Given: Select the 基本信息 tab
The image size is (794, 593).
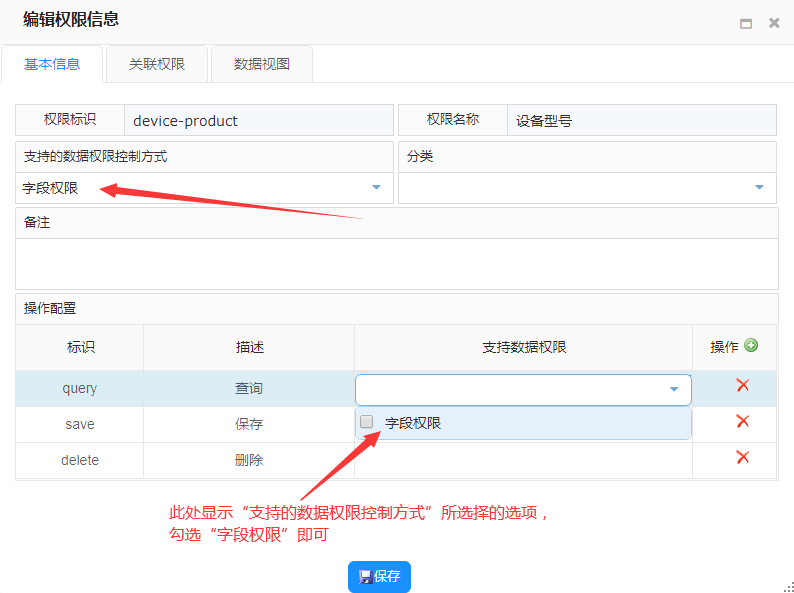Looking at the screenshot, I should pyautogui.click(x=52, y=64).
